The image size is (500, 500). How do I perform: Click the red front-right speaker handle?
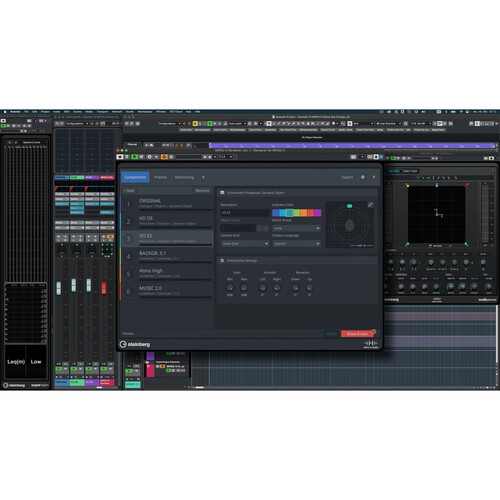coord(466,185)
